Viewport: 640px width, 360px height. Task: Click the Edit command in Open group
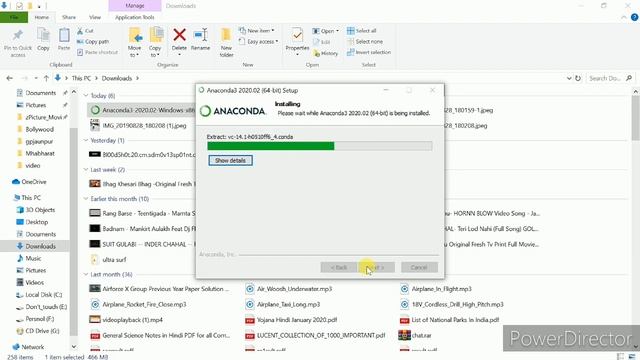(x=322, y=42)
